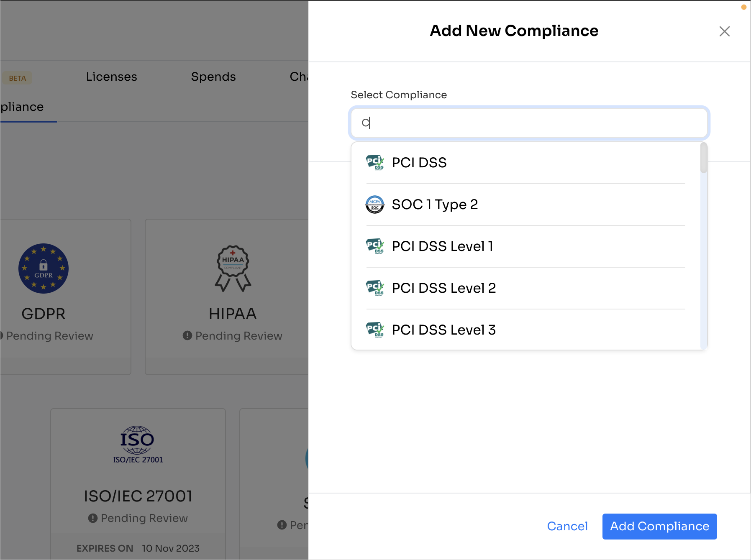
Task: Select the PCI DSS option
Action: [x=525, y=163]
